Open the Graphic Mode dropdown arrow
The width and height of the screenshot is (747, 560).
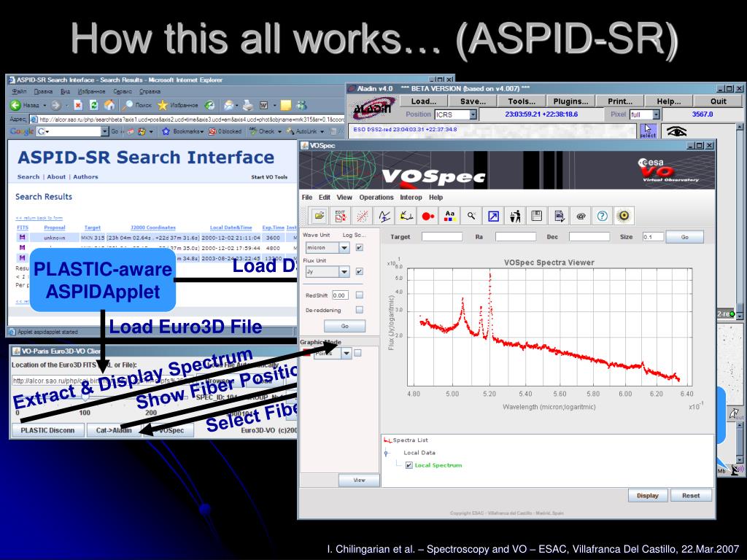[x=347, y=353]
